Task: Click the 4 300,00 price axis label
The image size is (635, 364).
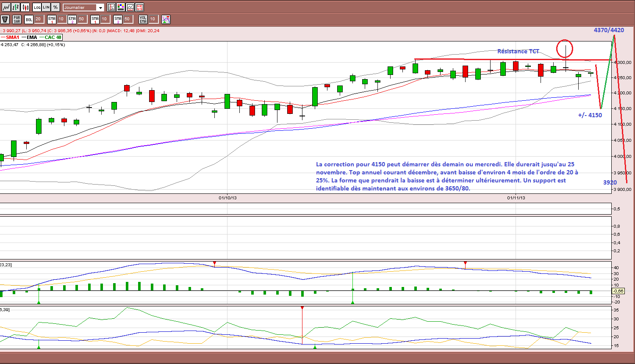Action: [x=623, y=62]
